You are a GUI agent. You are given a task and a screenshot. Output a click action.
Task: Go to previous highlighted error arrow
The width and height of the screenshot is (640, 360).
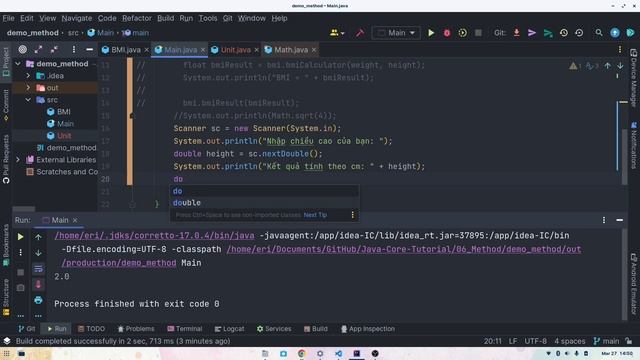pos(608,65)
